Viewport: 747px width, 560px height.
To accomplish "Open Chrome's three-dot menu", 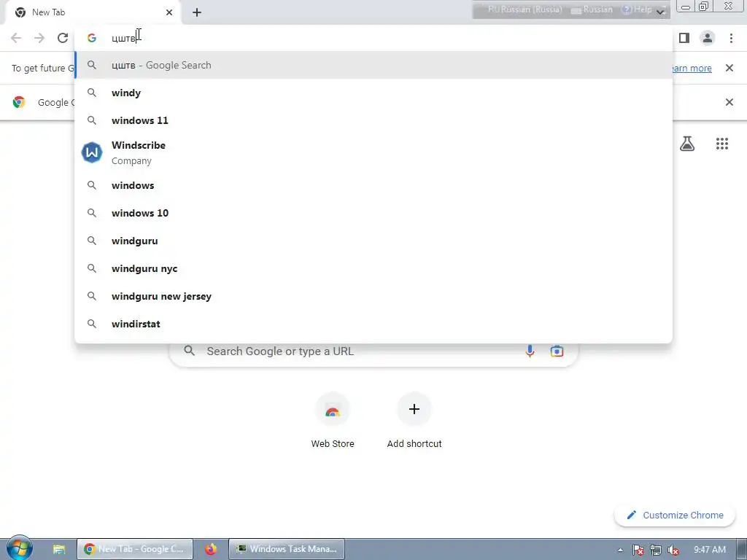I will pyautogui.click(x=731, y=38).
